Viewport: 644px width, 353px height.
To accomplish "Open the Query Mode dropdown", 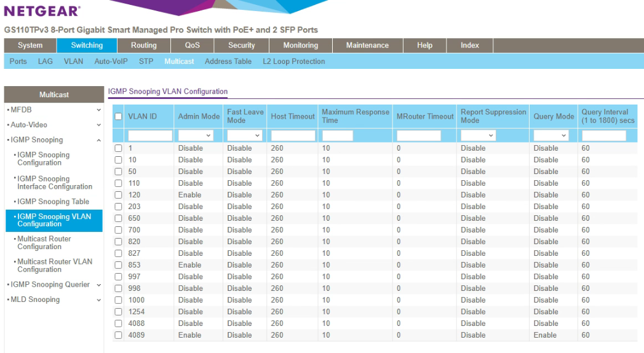I will (x=551, y=135).
